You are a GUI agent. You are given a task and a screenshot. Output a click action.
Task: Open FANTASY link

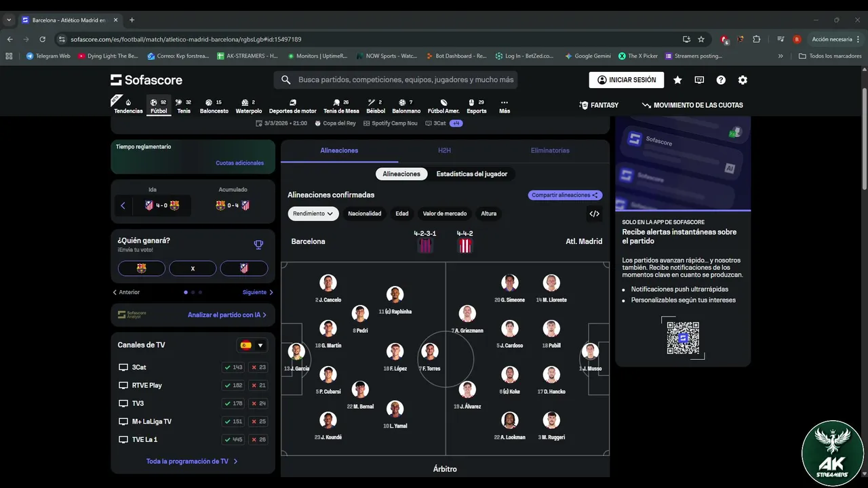pos(599,105)
